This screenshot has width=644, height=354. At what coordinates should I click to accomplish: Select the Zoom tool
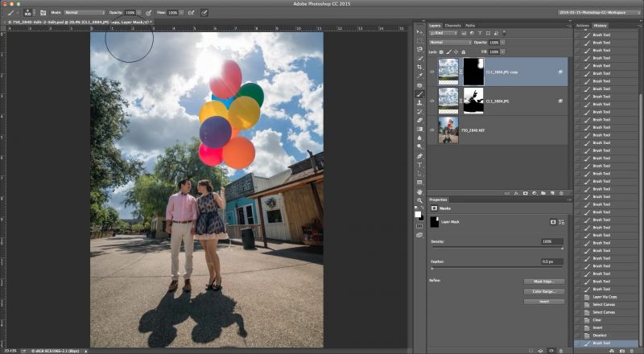tap(419, 200)
